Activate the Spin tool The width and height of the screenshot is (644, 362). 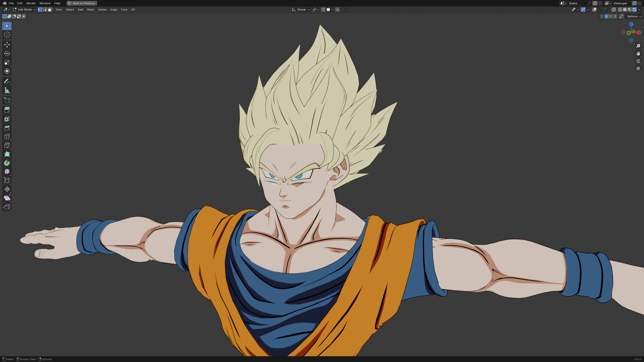(7, 163)
